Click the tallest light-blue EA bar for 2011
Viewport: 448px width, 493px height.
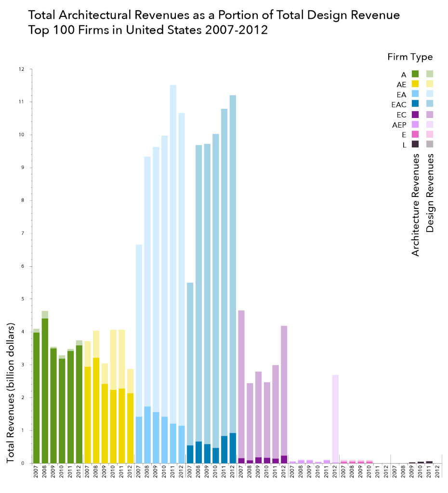tap(173, 273)
